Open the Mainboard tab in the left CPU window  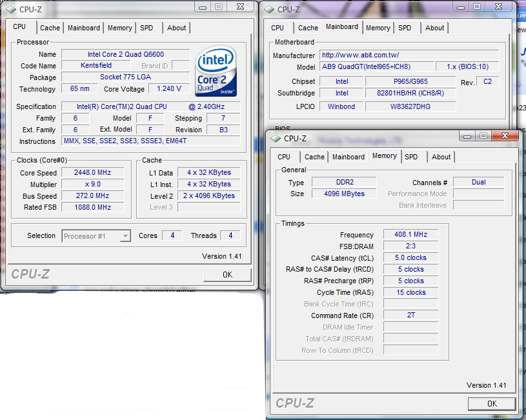coord(83,28)
